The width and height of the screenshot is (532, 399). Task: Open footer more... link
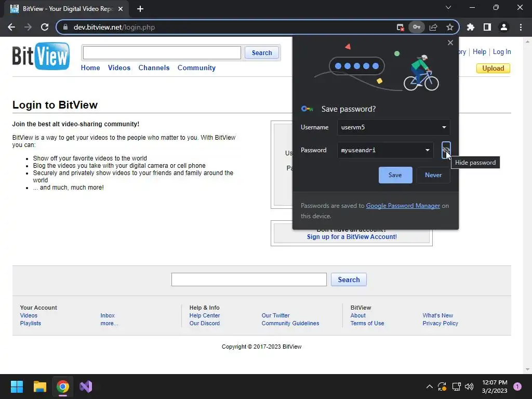pyautogui.click(x=109, y=323)
